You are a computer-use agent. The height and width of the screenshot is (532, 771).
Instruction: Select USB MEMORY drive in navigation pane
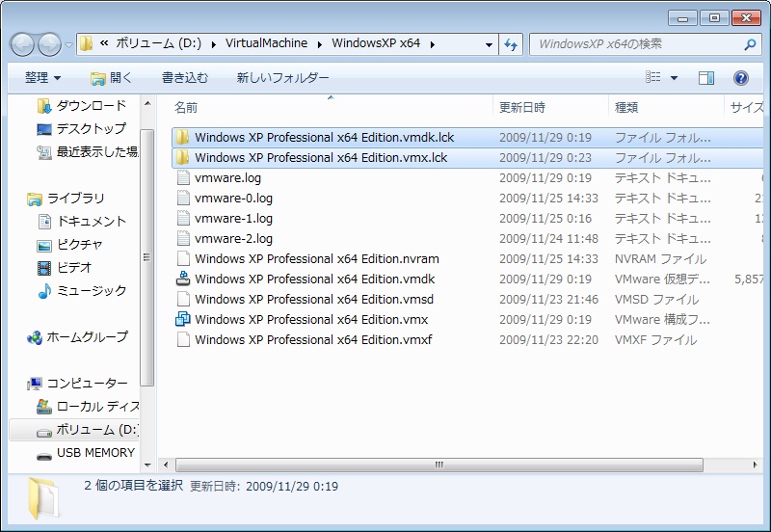click(86, 453)
